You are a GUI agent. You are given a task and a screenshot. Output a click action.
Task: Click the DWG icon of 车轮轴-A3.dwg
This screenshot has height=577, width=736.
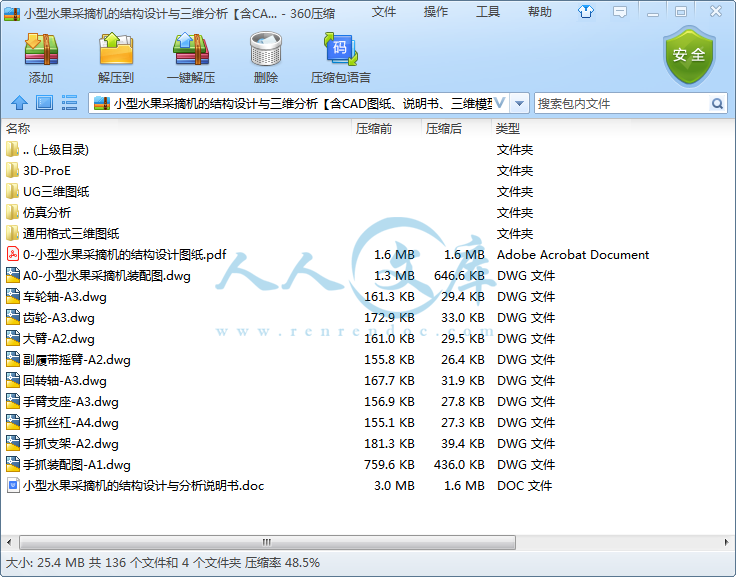click(x=13, y=296)
